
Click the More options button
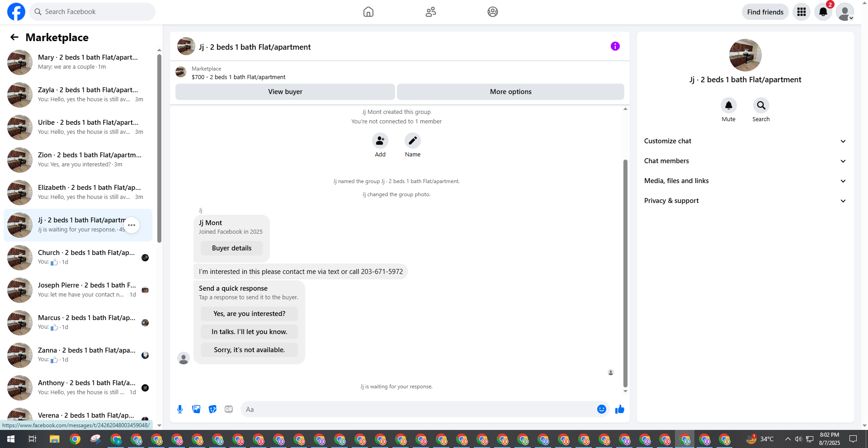click(511, 92)
